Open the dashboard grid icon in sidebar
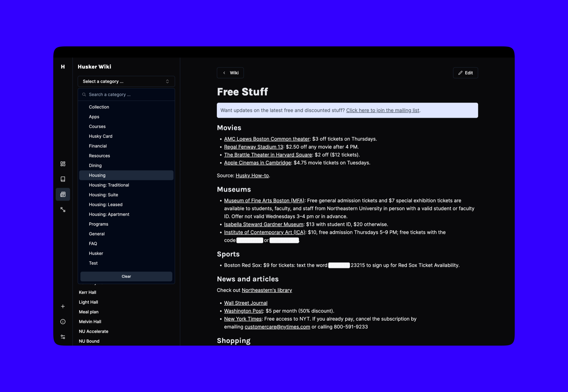 point(63,164)
